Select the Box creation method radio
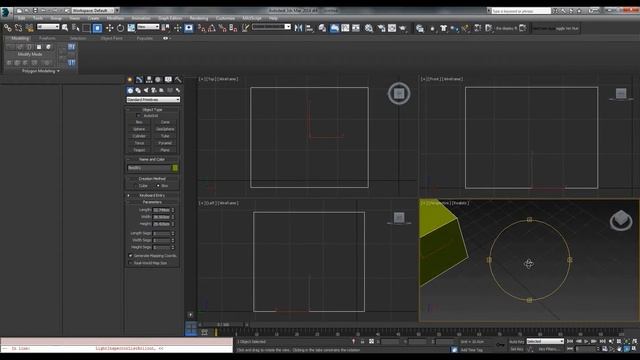 tap(158, 186)
